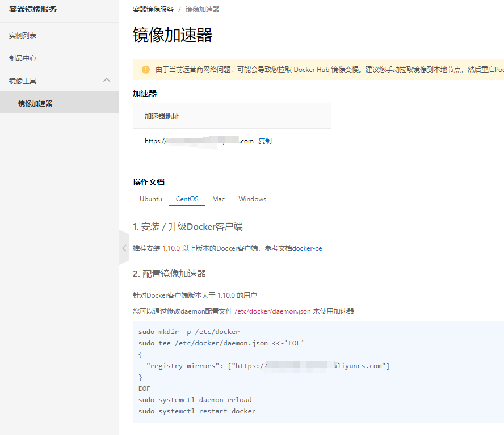The height and width of the screenshot is (435, 504).
Task: Switch to the CentOS tab
Action: click(187, 199)
